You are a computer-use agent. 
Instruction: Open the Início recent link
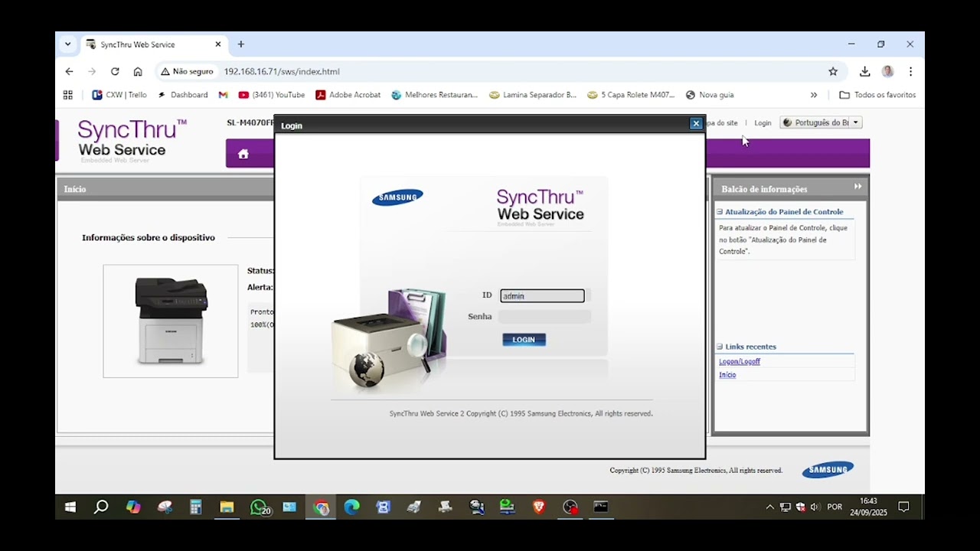click(x=727, y=375)
